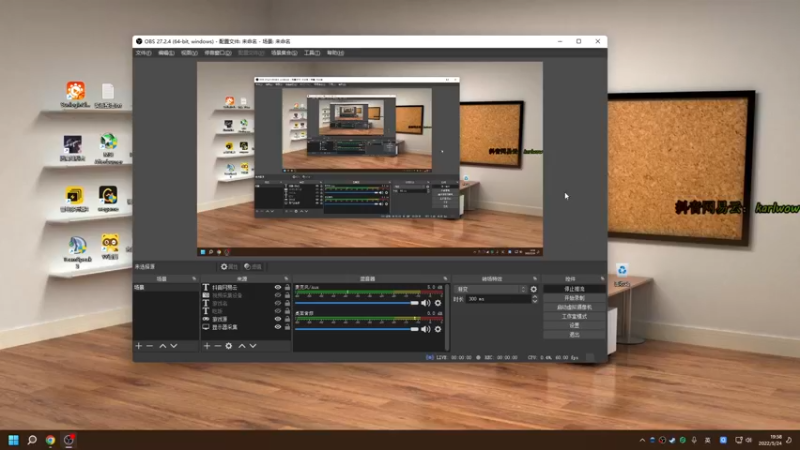
Task: Pop out the 转场特效 dock panel
Action: [x=535, y=279]
